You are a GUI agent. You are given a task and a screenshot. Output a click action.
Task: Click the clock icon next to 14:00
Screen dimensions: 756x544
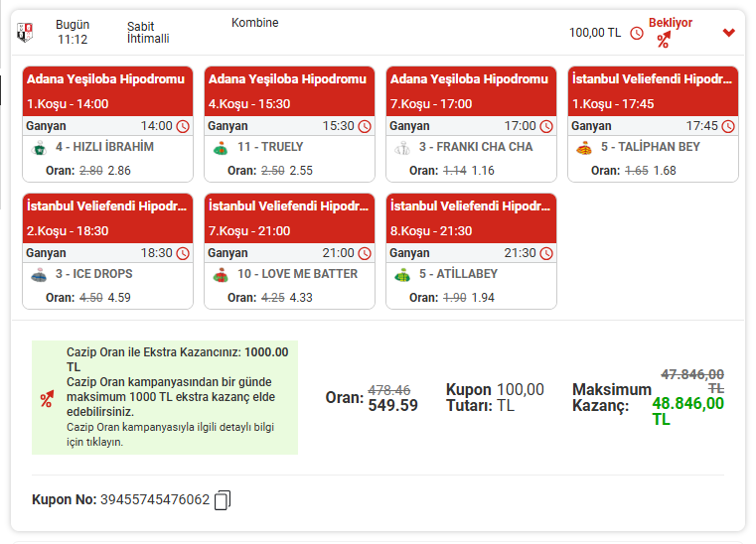click(183, 126)
